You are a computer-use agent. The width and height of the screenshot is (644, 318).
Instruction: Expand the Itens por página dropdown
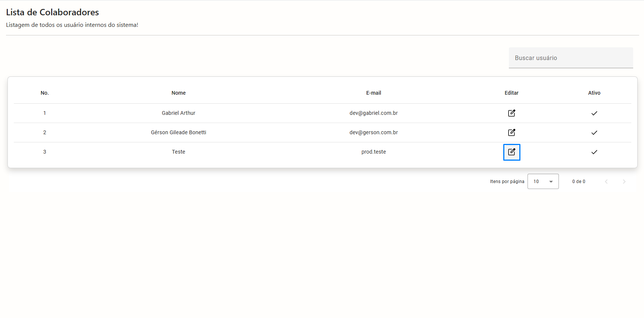click(543, 182)
